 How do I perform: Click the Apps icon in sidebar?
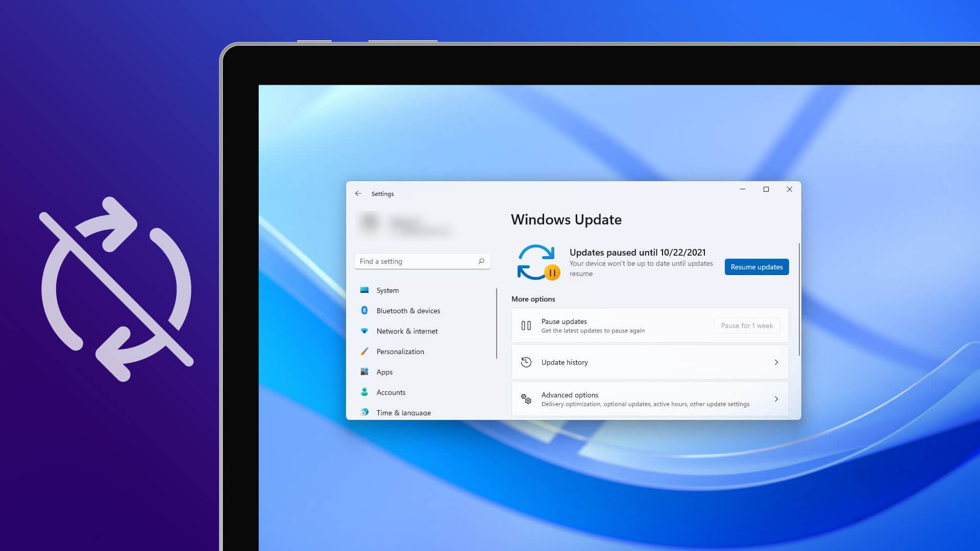coord(364,371)
